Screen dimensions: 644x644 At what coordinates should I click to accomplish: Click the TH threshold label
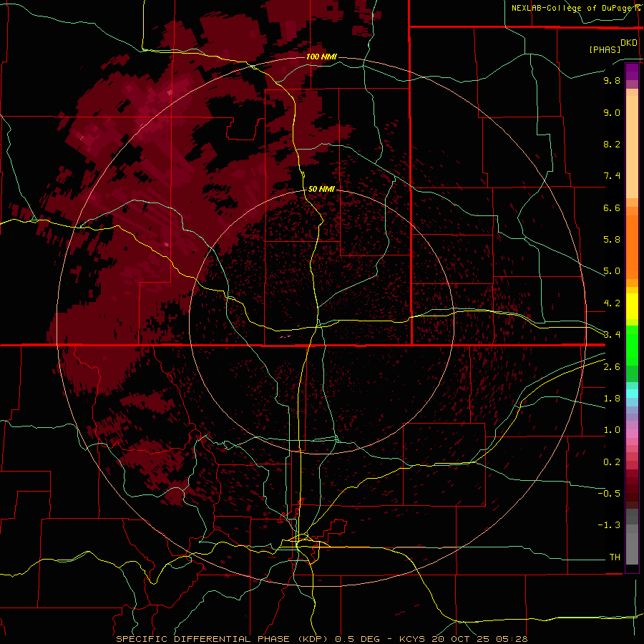click(x=615, y=557)
